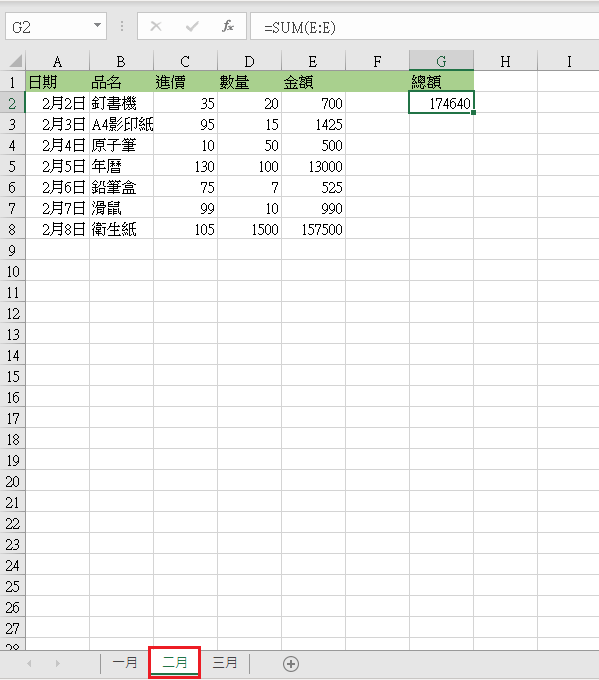Viewport: 599px width, 680px height.
Task: Click the next sheet navigation arrow
Action: 58,664
